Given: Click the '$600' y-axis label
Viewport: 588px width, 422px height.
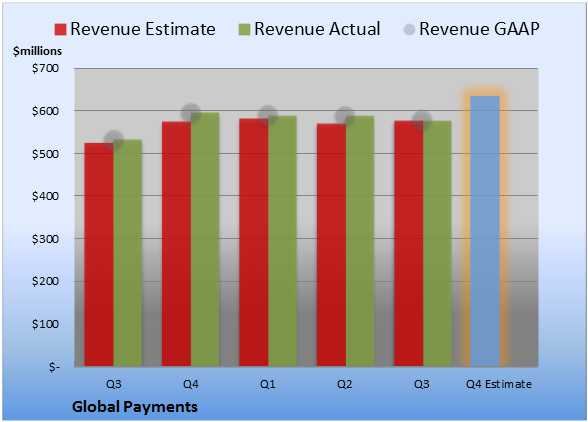Looking at the screenshot, I should (45, 111).
